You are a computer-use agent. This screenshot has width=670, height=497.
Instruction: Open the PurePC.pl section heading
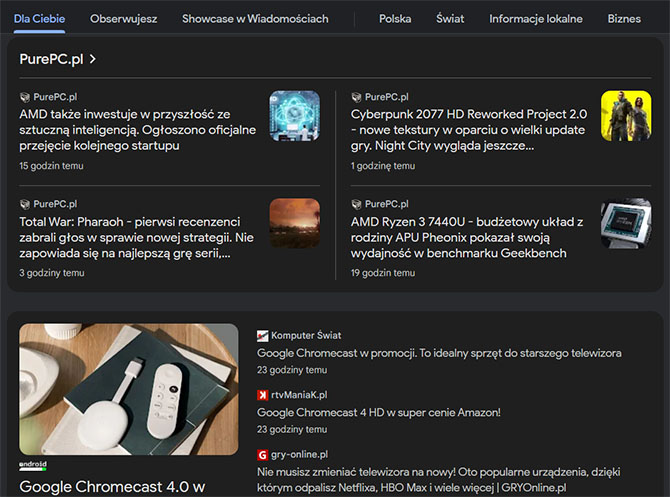click(51, 59)
